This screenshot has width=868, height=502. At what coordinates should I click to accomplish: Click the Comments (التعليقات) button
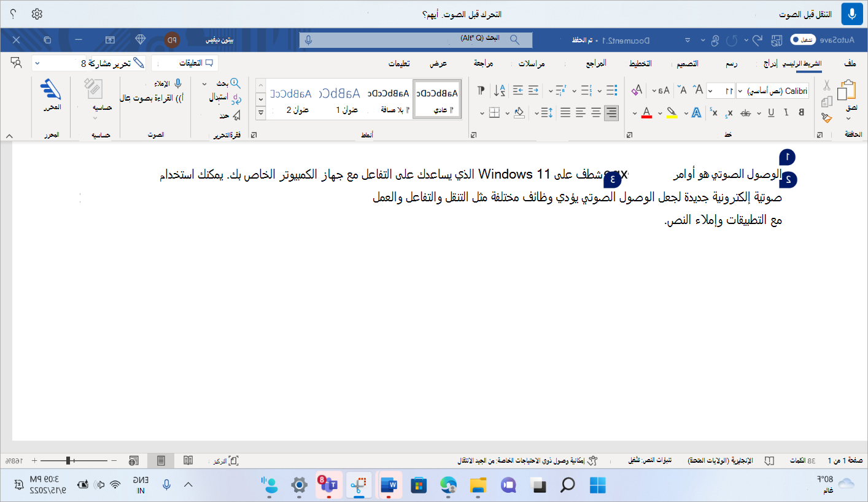tap(185, 63)
